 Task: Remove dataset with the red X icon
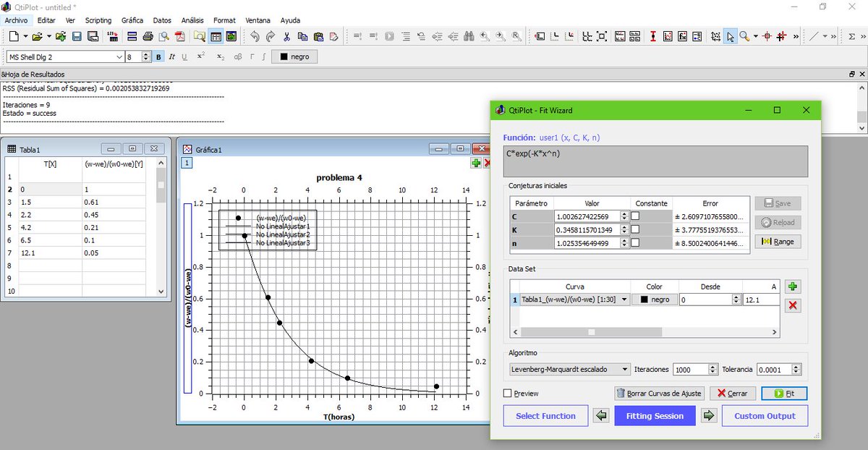(x=793, y=306)
